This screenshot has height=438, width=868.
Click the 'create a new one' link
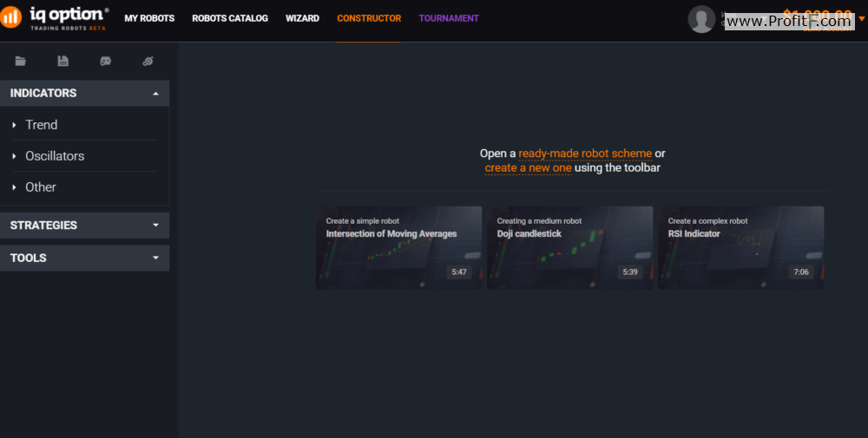[x=528, y=167]
